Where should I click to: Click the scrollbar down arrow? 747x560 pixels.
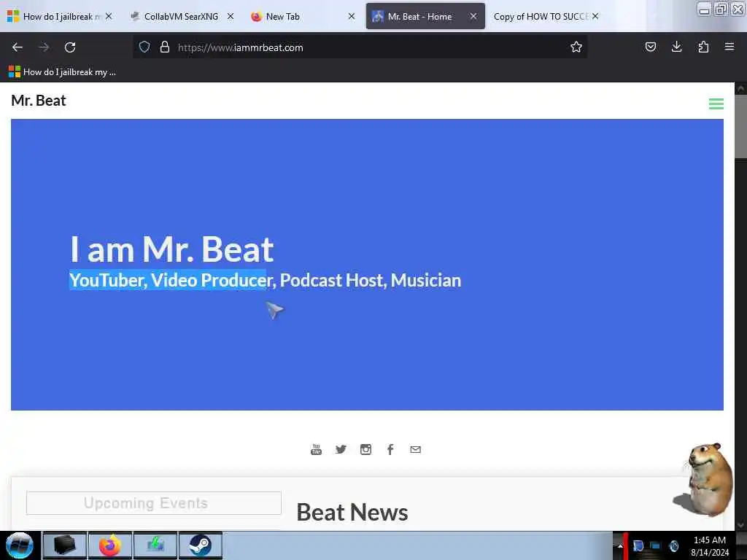pyautogui.click(x=740, y=525)
